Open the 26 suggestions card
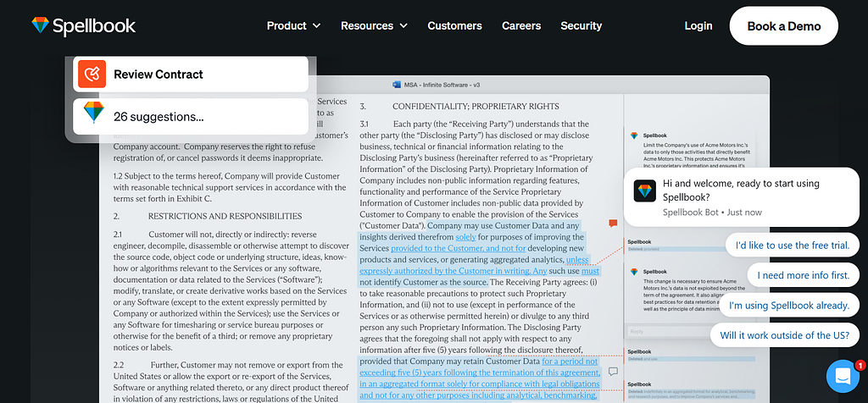This screenshot has width=868, height=403. pyautogui.click(x=191, y=116)
